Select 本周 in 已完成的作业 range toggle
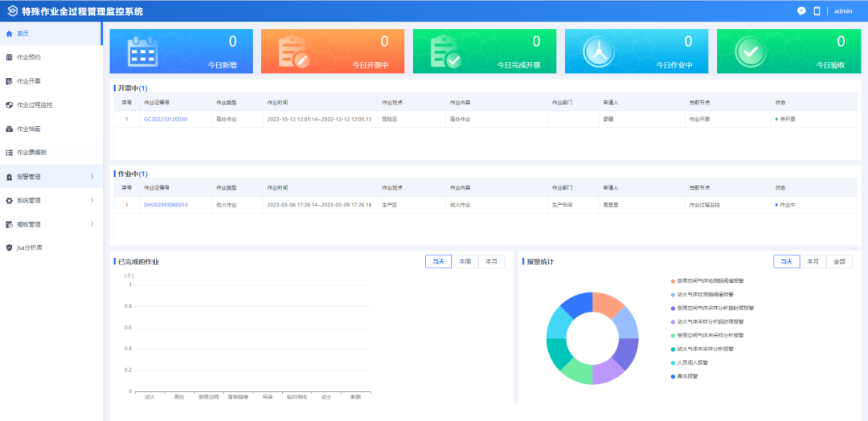The image size is (868, 421). tap(465, 262)
